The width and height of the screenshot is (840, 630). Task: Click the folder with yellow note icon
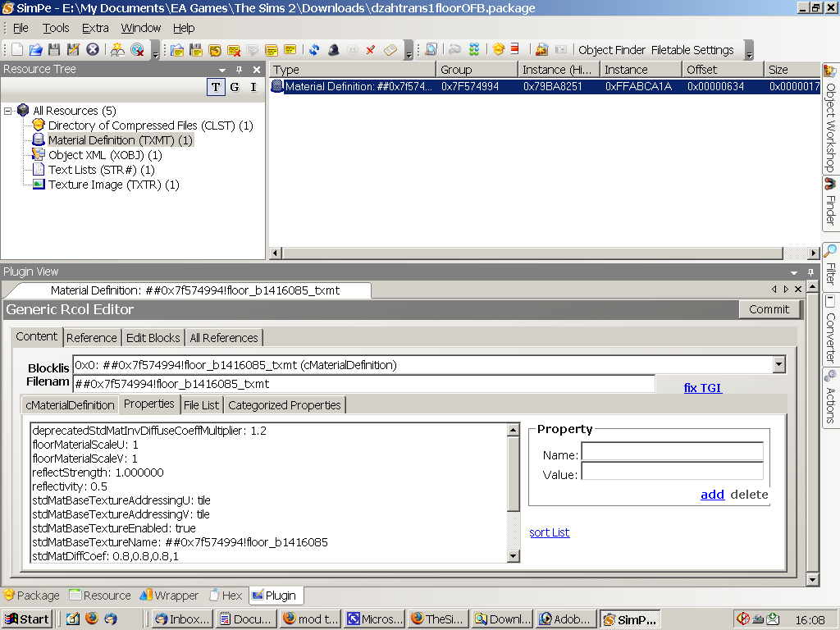[177, 50]
